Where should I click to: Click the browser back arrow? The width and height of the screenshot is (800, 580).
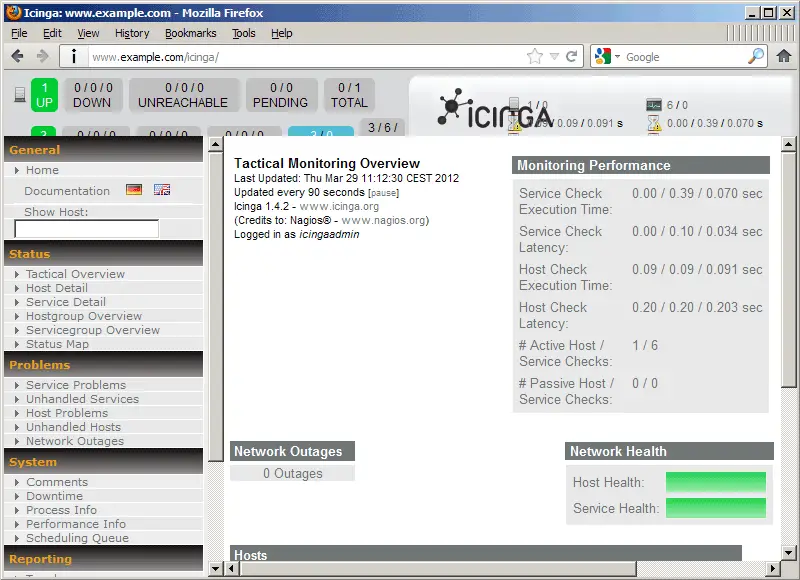(x=17, y=57)
